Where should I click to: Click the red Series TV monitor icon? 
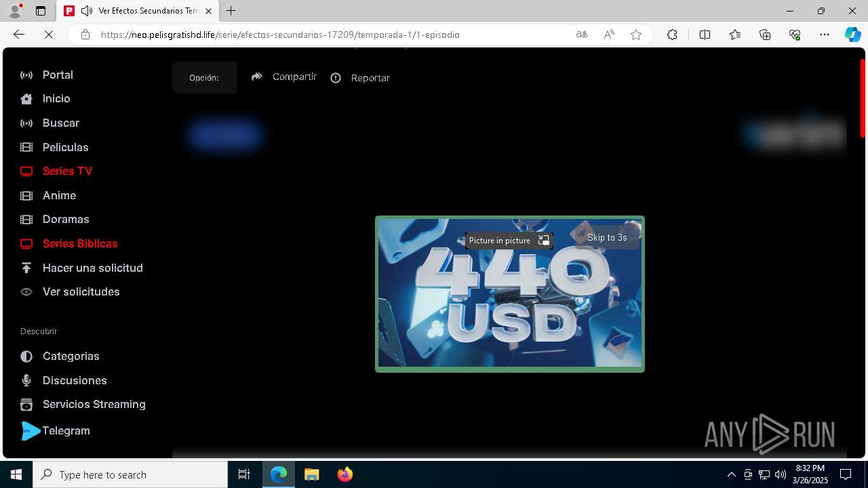[26, 171]
